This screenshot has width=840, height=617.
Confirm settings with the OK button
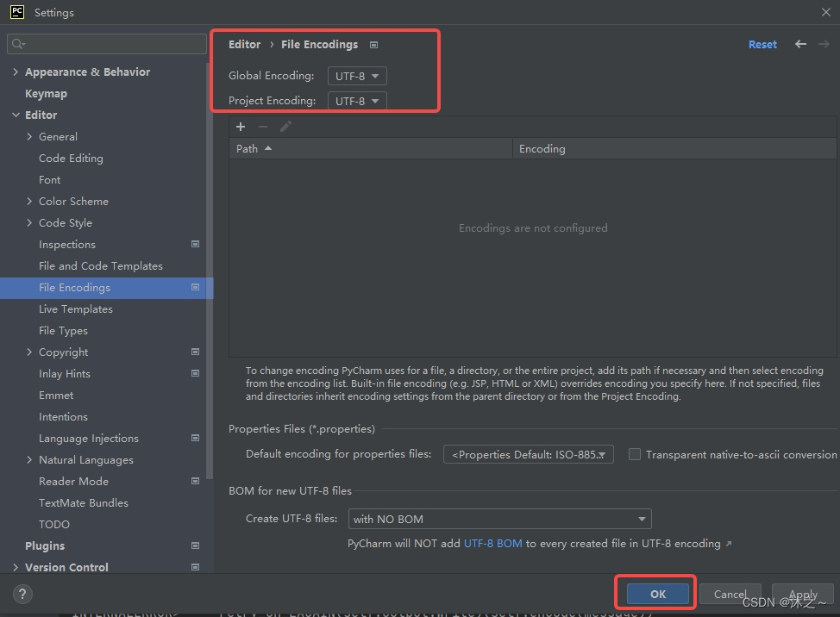tap(656, 594)
